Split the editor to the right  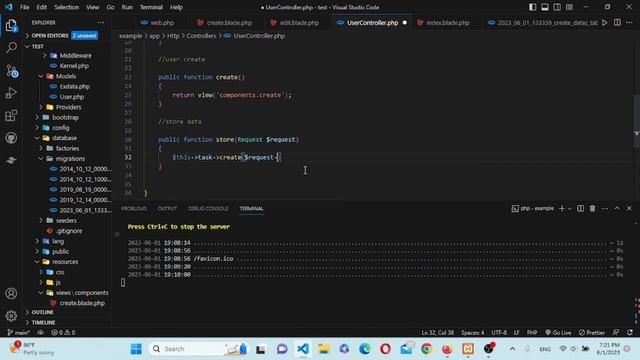pyautogui.click(x=617, y=22)
